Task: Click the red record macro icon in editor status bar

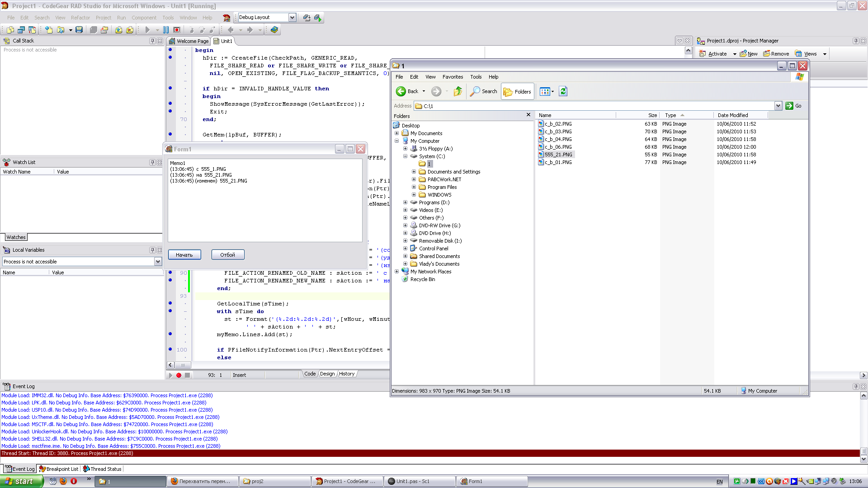Action: coord(179,375)
